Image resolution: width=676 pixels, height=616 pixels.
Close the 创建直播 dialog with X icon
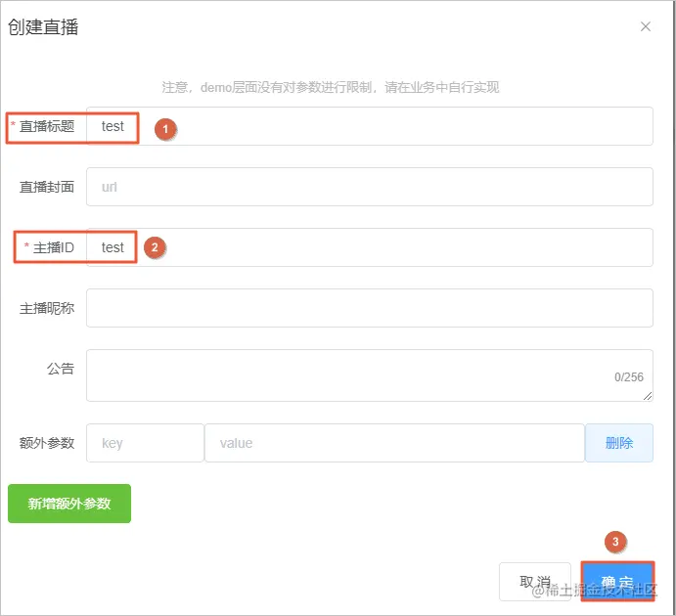(x=645, y=26)
